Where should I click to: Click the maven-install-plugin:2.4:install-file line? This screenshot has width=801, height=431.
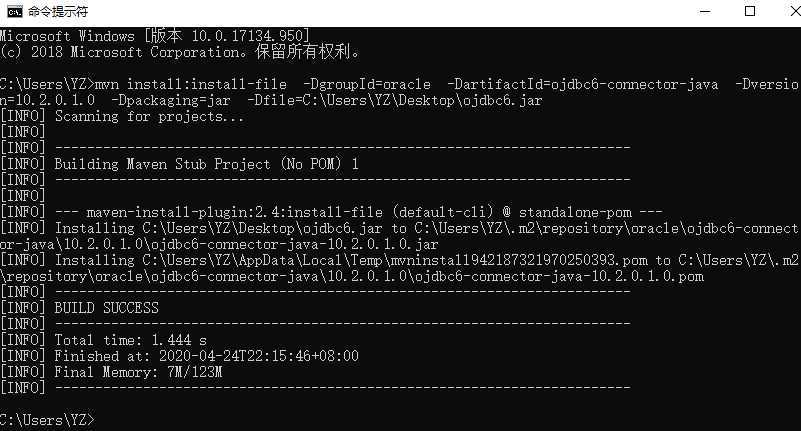point(234,212)
